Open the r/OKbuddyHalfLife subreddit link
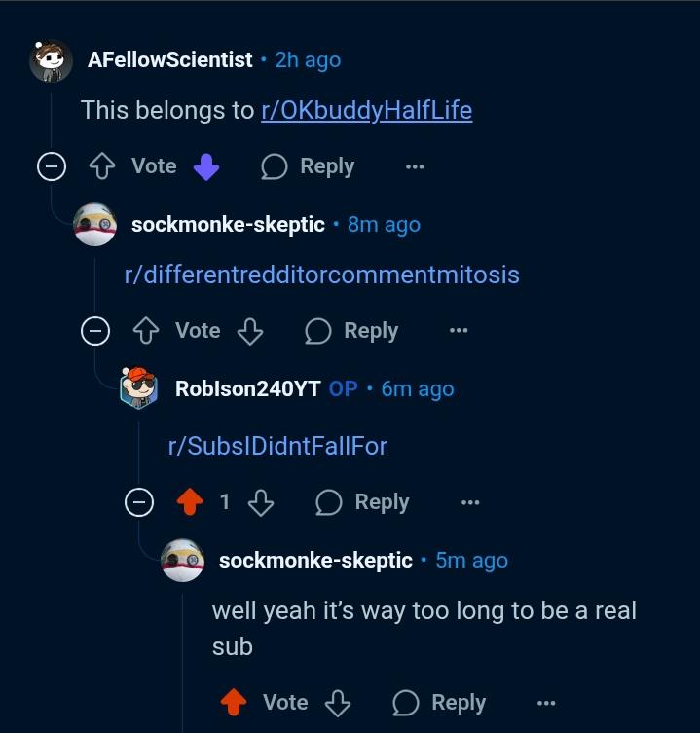The width and height of the screenshot is (700, 733). (x=367, y=110)
